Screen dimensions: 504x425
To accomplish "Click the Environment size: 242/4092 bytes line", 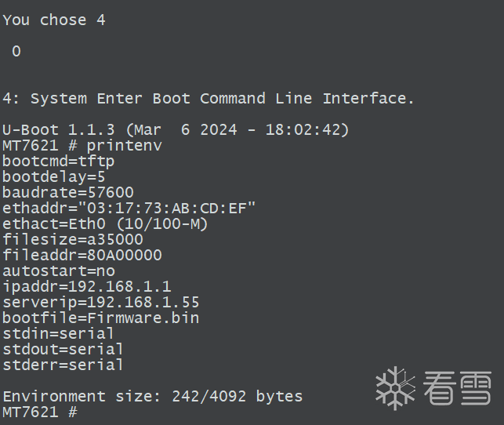I will coord(152,397).
